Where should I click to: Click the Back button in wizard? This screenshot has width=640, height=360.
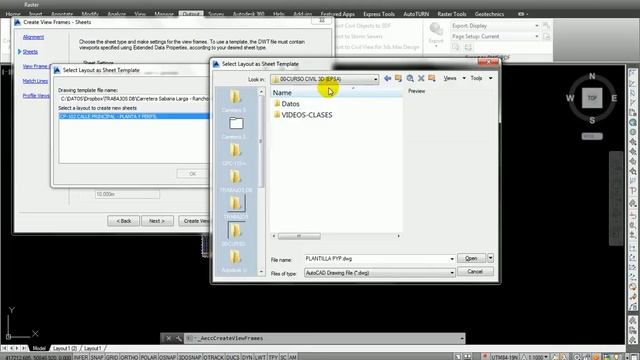[x=124, y=221]
